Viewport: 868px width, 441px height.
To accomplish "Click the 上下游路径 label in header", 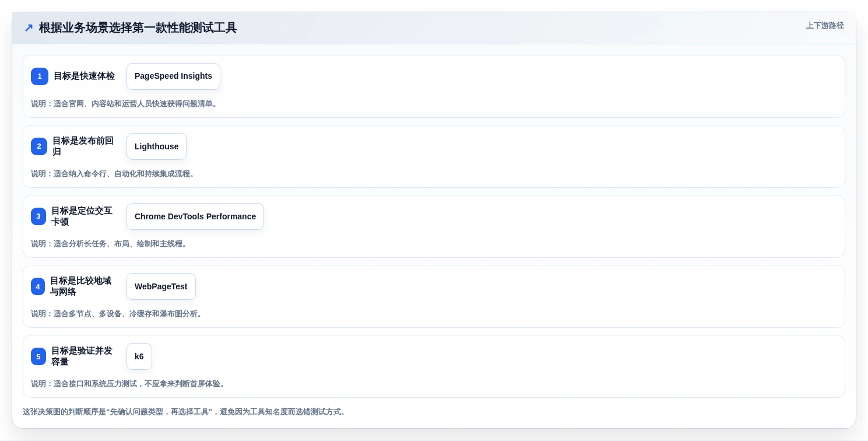I will point(825,26).
